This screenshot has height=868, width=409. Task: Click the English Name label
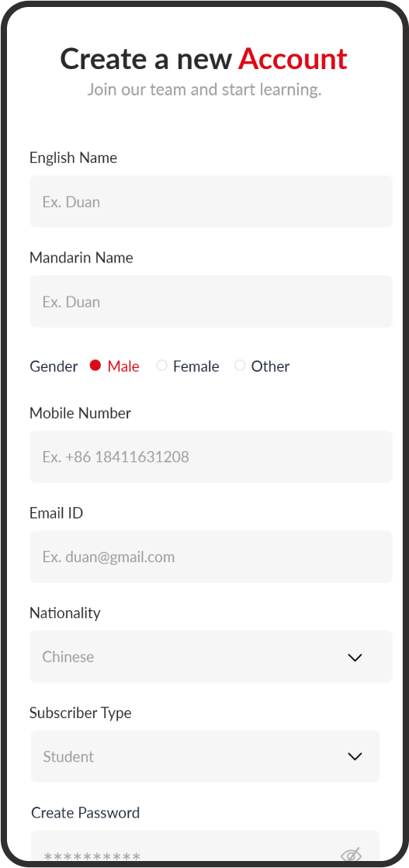pos(73,158)
